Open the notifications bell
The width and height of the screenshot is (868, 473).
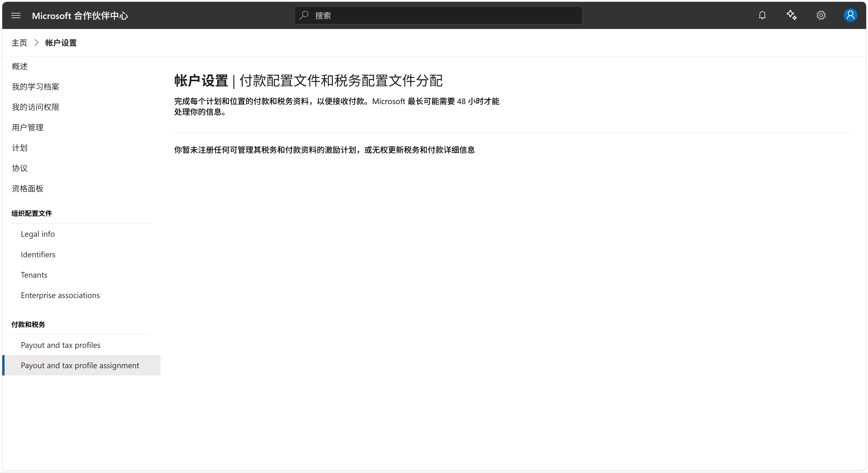coord(762,16)
